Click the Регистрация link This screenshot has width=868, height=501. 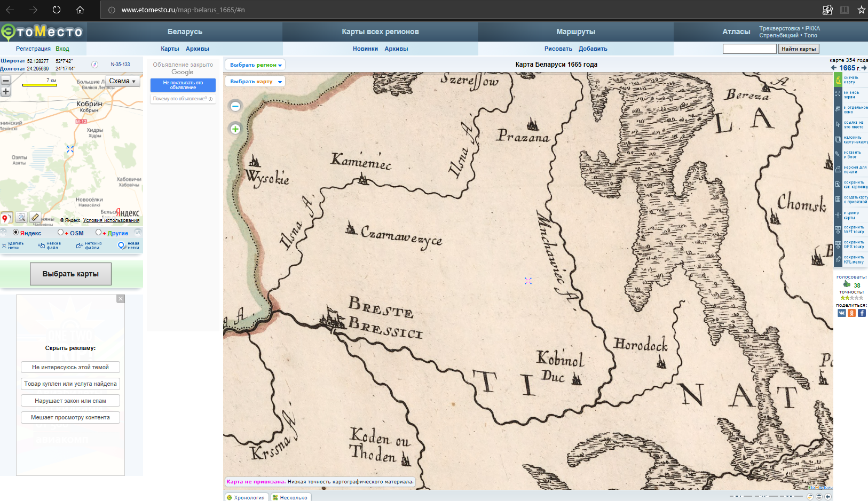point(33,49)
